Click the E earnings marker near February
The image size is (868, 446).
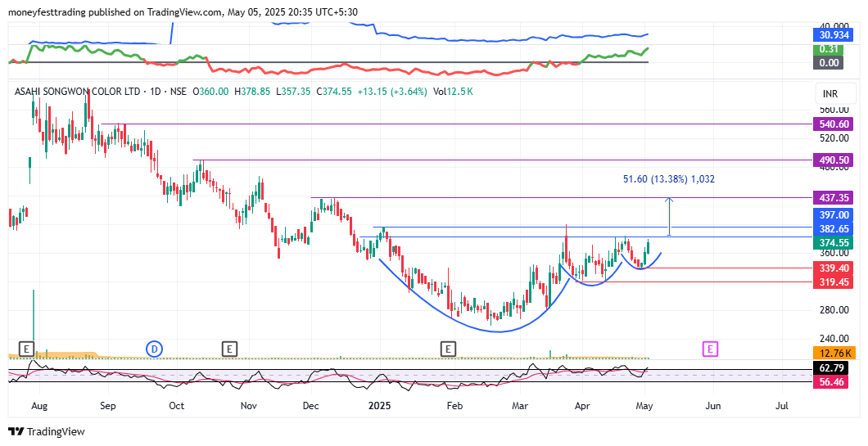448,349
